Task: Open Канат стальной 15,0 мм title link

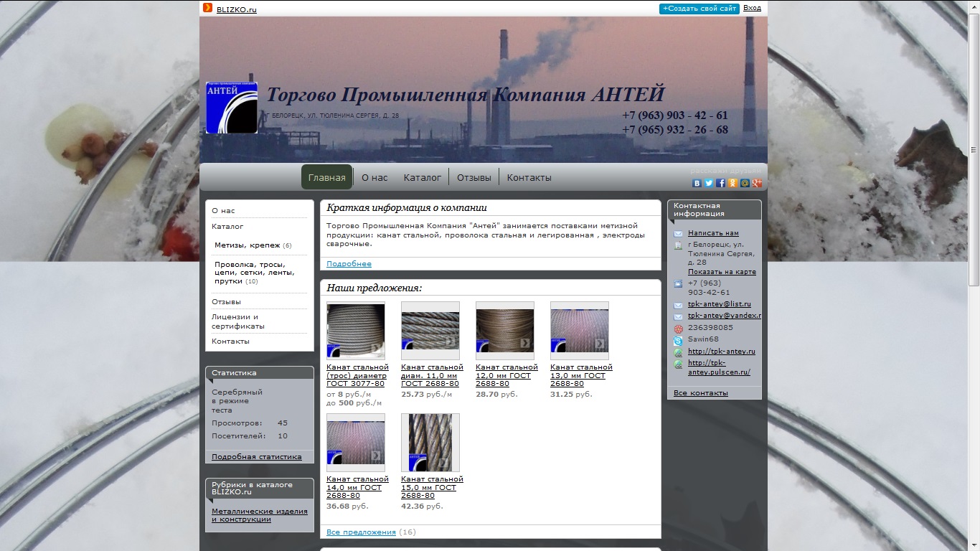Action: point(432,487)
